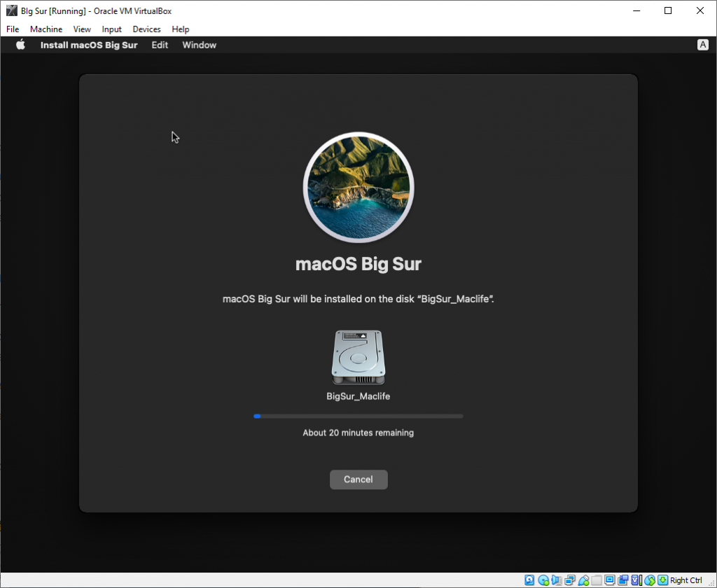This screenshot has width=717, height=588.
Task: Click the installation progress bar
Action: [358, 416]
